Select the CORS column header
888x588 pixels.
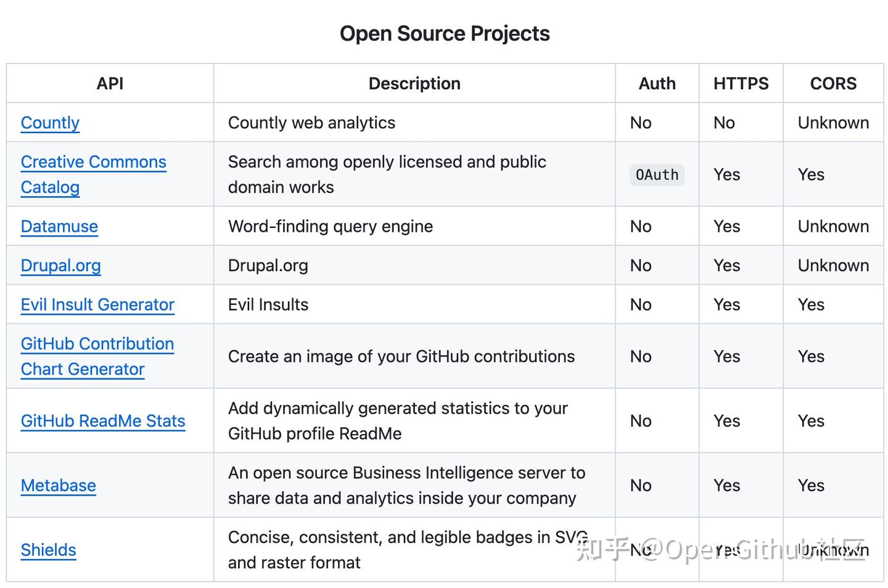click(833, 83)
